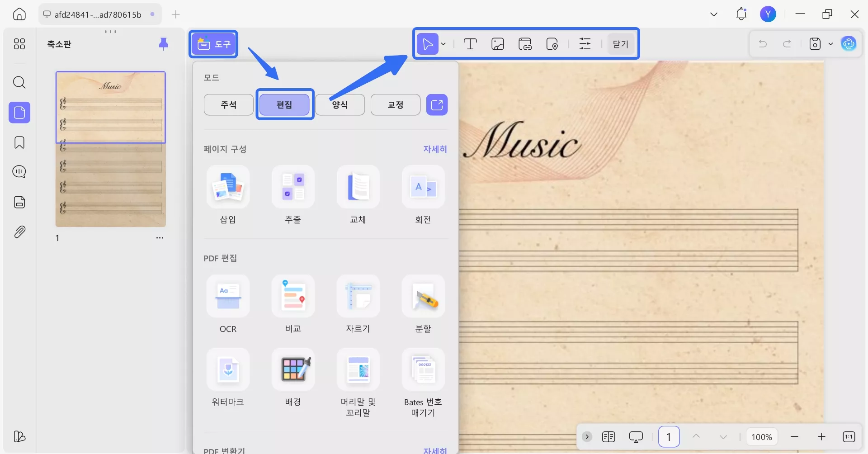Viewport: 868px width, 454px height.
Task: Open the search panel in the sidebar
Action: (x=19, y=82)
